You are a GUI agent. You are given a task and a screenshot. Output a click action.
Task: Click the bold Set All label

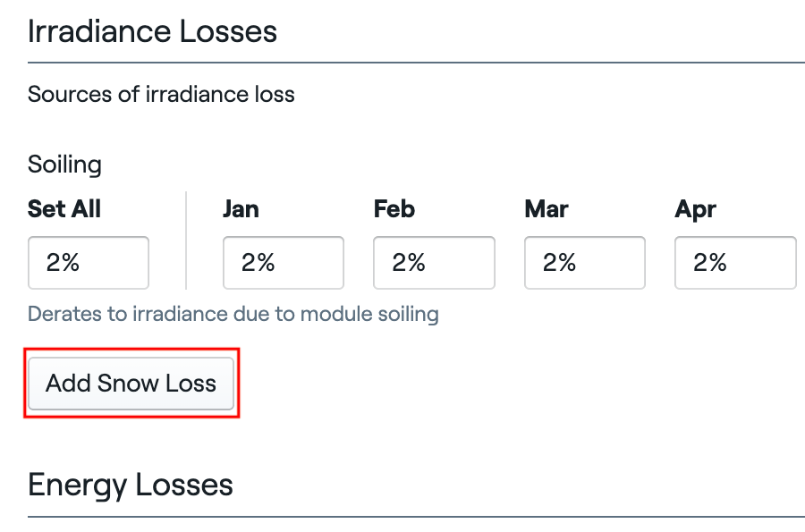click(64, 209)
